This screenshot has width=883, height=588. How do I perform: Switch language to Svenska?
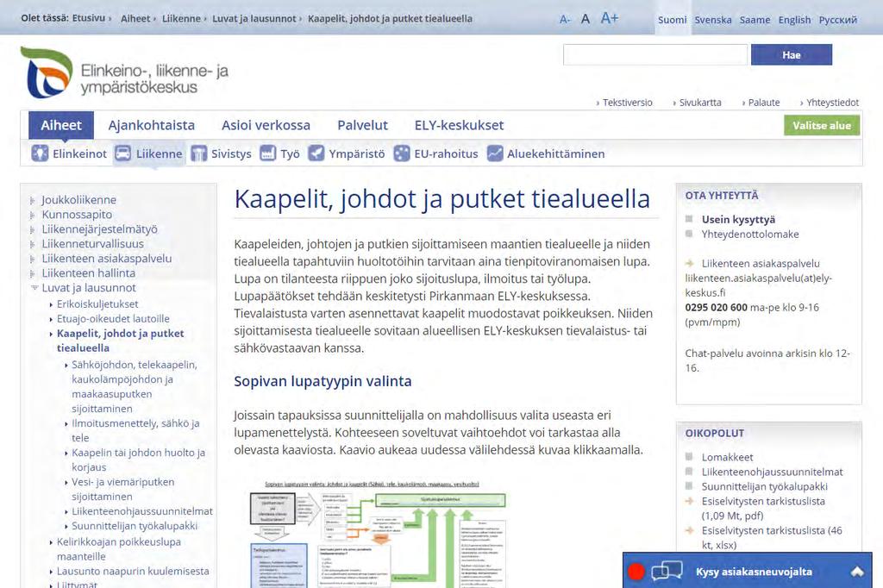tap(713, 20)
